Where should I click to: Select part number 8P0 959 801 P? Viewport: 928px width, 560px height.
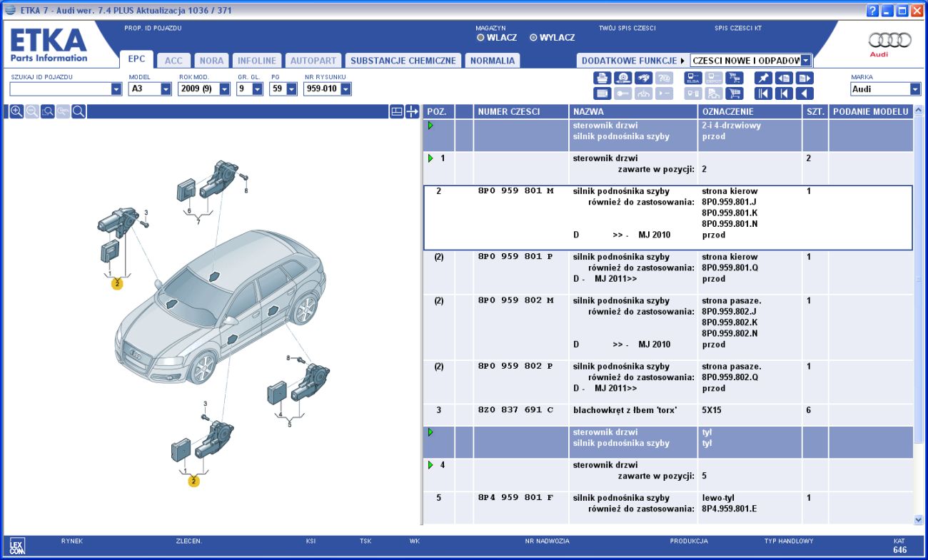(x=515, y=257)
